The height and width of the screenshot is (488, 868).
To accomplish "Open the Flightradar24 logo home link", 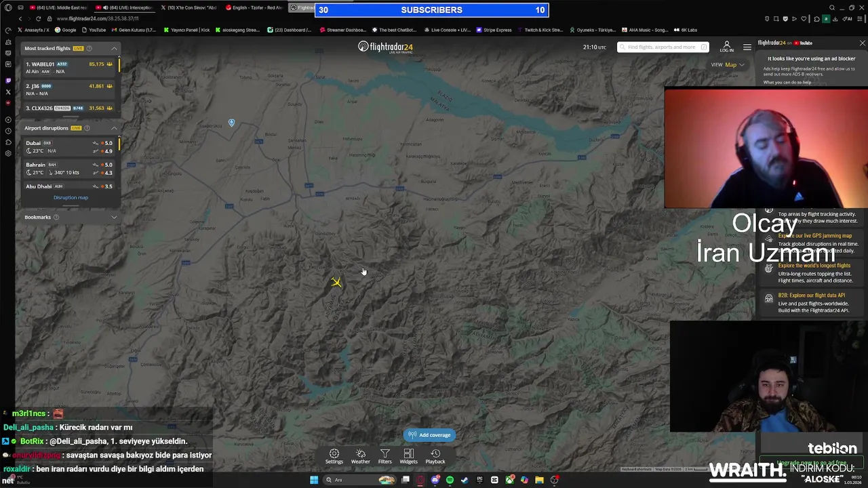I will (x=385, y=47).
